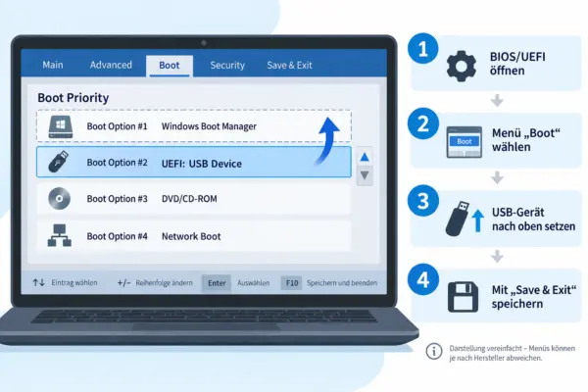Click the floppy disk save icon in step 4
588x392 pixels.
coord(464,297)
